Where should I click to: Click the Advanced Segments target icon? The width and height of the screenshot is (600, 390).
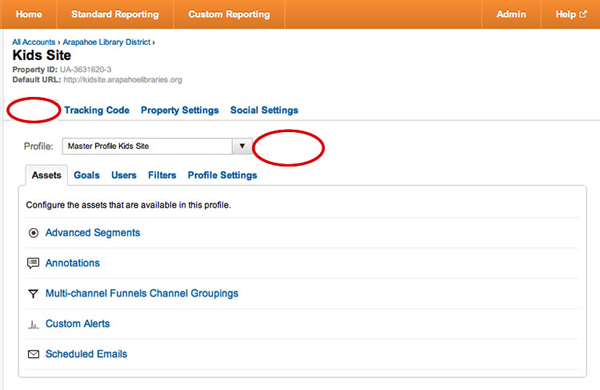click(33, 233)
